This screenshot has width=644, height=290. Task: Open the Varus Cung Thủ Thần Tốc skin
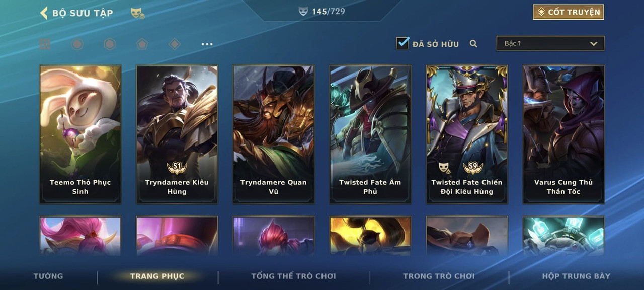click(x=563, y=134)
